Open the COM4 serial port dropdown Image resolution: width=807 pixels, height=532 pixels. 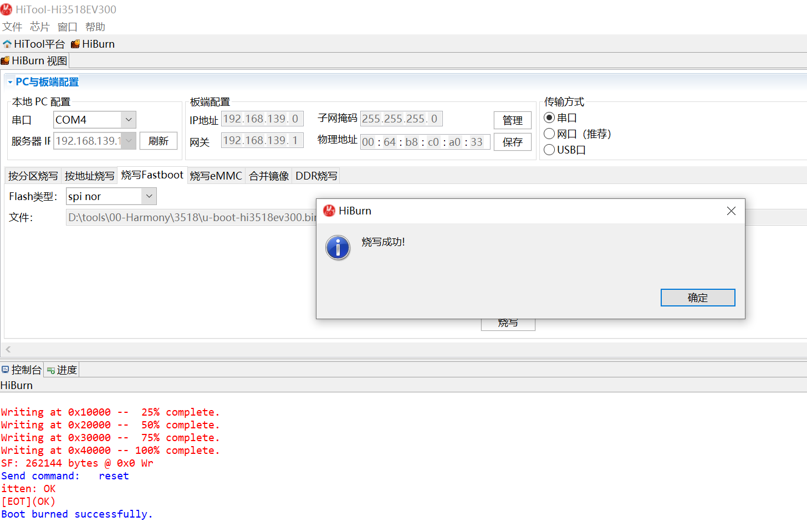129,120
